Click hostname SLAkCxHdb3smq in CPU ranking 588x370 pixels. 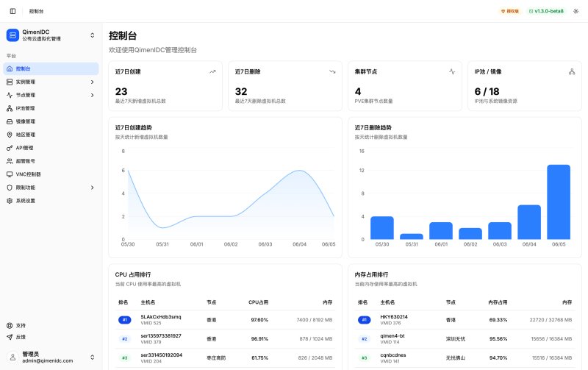(161, 317)
